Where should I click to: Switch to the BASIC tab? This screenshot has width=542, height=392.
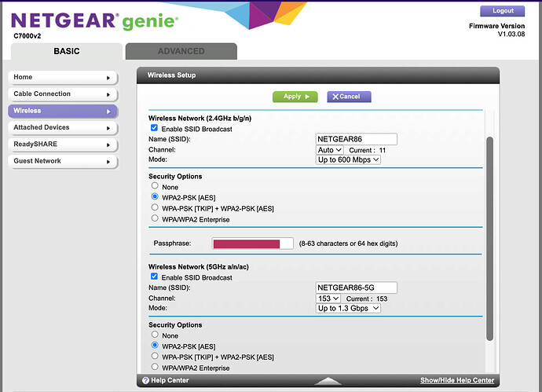click(67, 51)
